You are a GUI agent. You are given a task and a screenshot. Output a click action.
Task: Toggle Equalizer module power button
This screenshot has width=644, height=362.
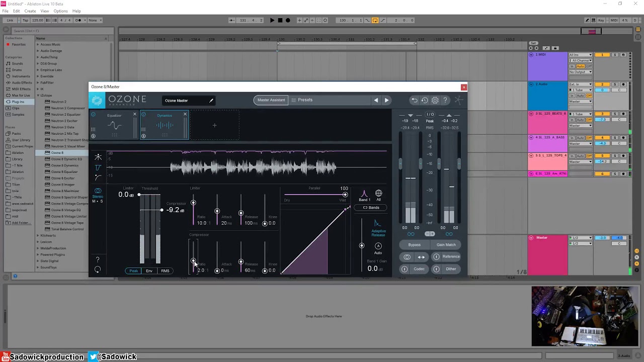pos(94,115)
